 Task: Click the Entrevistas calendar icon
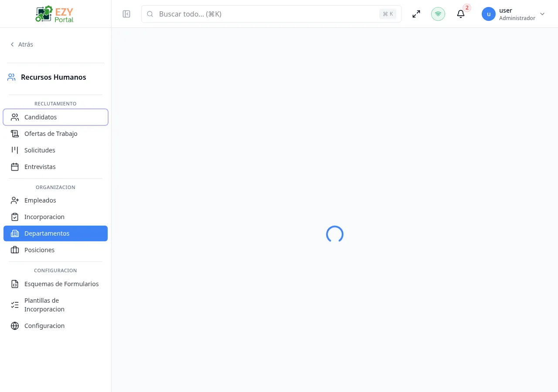pyautogui.click(x=15, y=167)
